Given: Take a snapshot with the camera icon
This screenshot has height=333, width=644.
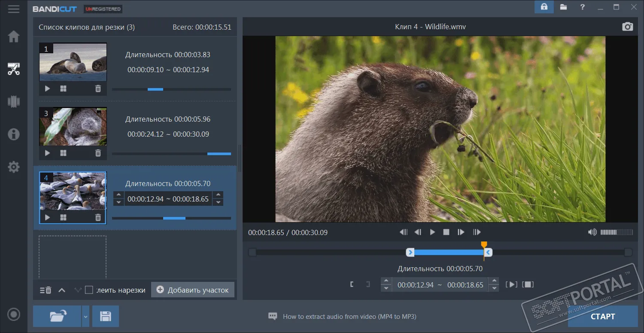Looking at the screenshot, I should click(627, 27).
